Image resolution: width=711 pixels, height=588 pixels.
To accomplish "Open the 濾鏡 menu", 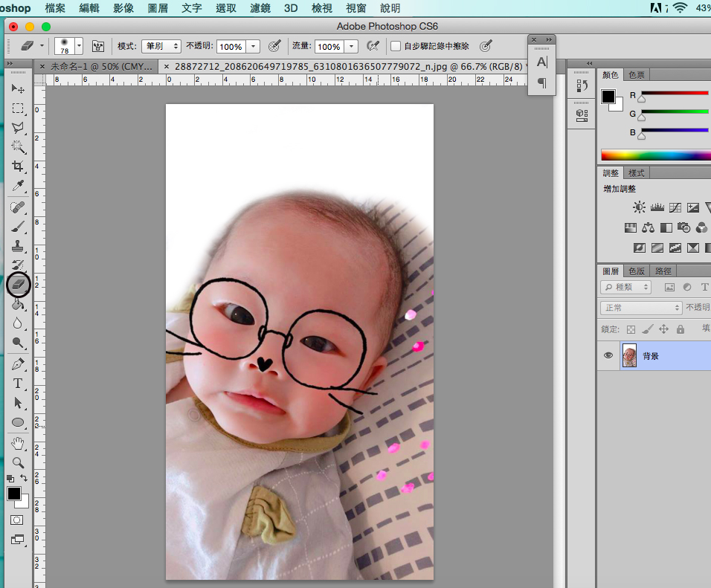I will click(260, 8).
